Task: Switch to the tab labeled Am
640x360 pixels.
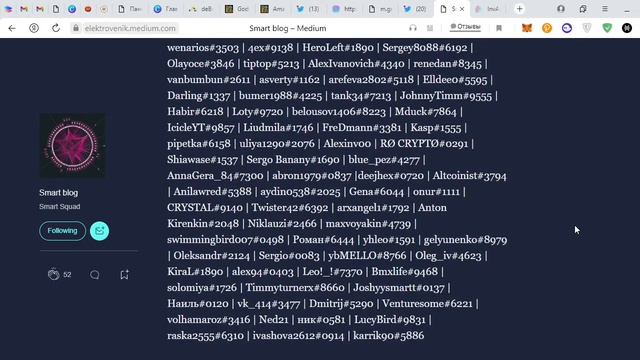Action: 273,9
